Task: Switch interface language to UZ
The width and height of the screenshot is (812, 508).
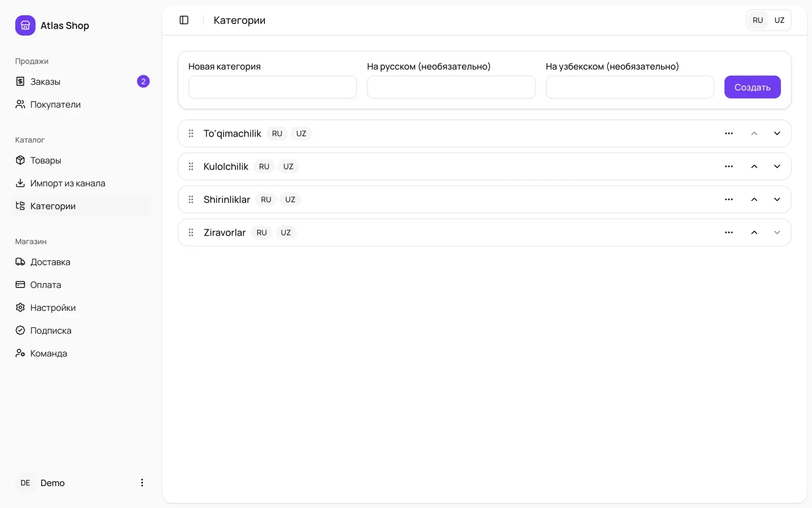Action: [x=780, y=20]
